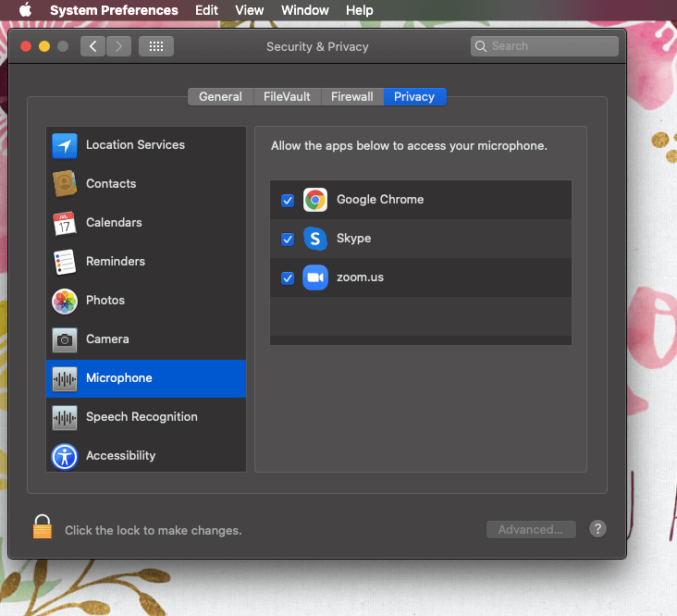Show all preferences grid button
Screen dimensions: 677x616
(x=156, y=46)
